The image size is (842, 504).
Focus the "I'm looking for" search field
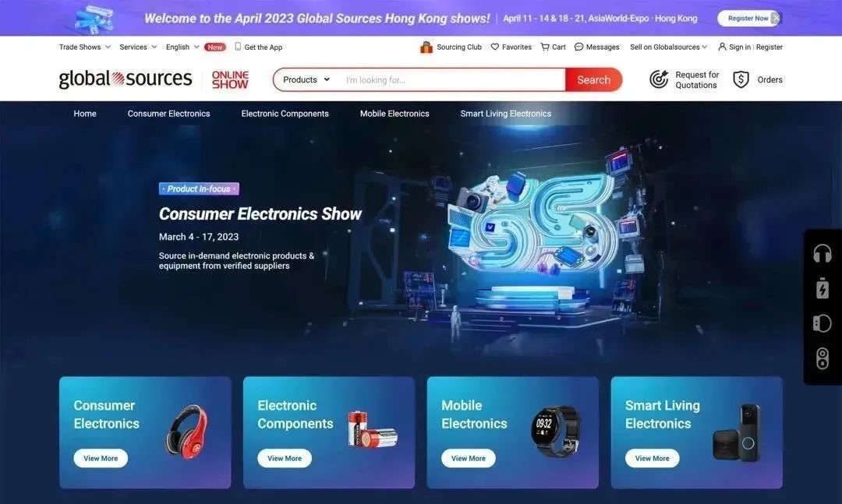point(451,79)
